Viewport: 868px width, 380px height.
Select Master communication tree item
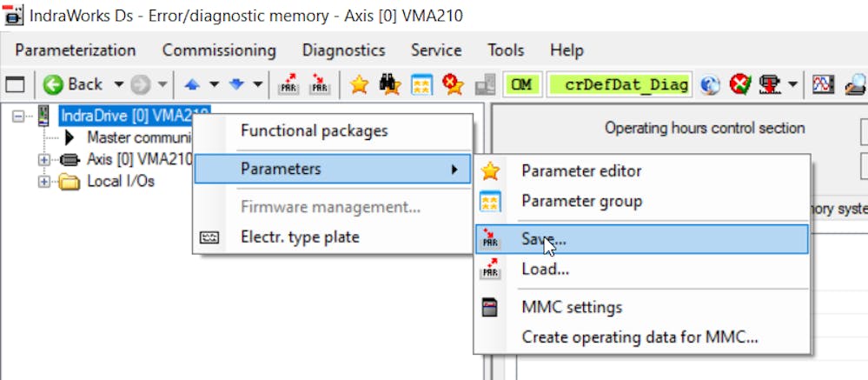click(137, 137)
